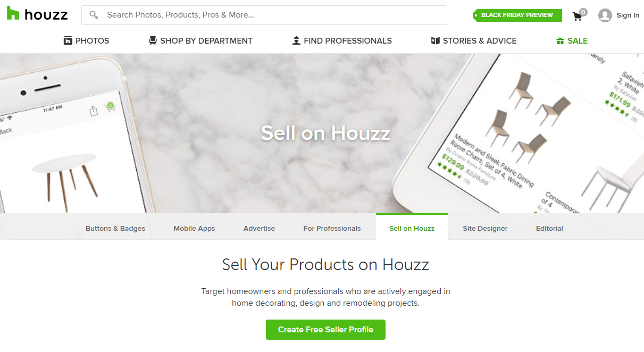Switch to the Mobile Apps tab
Viewport: 644px width, 352px height.
pos(194,228)
